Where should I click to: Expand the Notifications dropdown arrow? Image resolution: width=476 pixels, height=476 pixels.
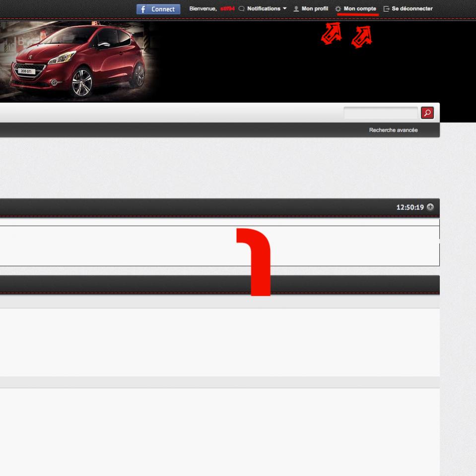click(x=285, y=9)
